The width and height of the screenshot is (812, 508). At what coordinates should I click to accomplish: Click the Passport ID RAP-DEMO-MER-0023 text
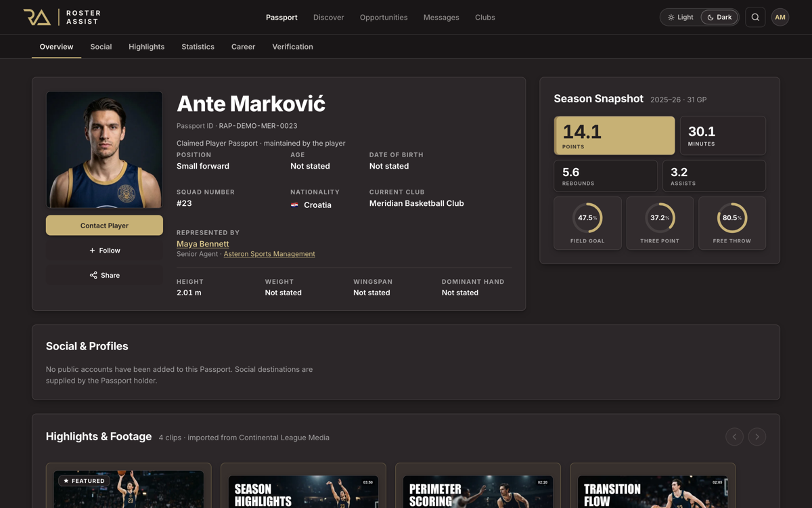pos(237,126)
